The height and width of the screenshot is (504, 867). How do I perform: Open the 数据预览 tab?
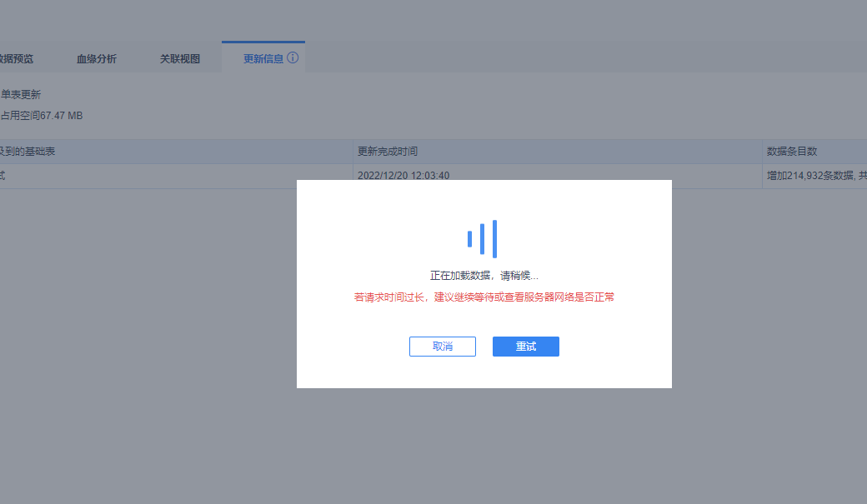pyautogui.click(x=17, y=58)
